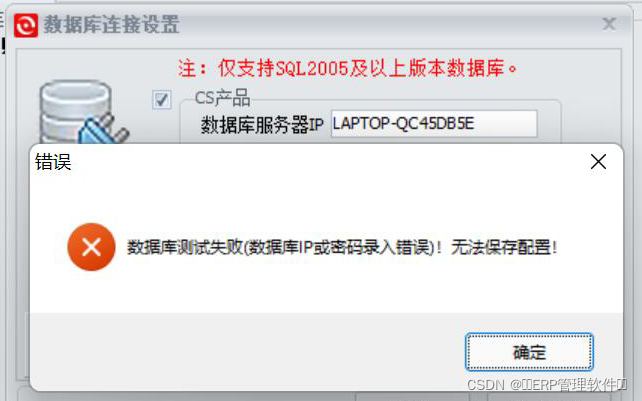Click the CSDN ERP管理软件 watermark

pos(547,385)
